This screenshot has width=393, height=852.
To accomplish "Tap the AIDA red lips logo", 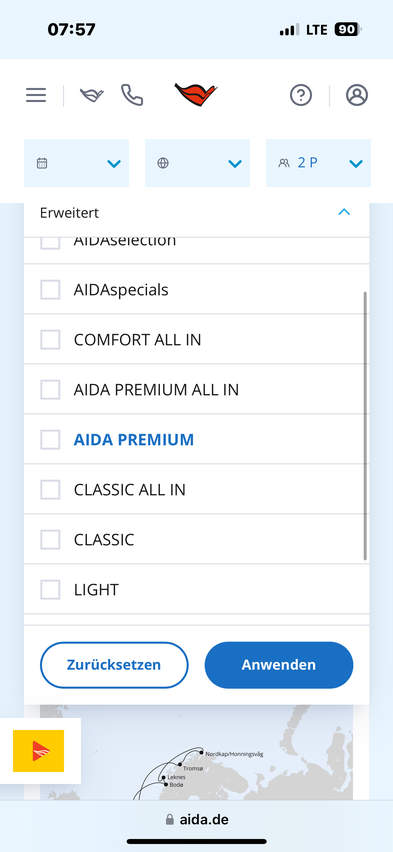I will 196,95.
